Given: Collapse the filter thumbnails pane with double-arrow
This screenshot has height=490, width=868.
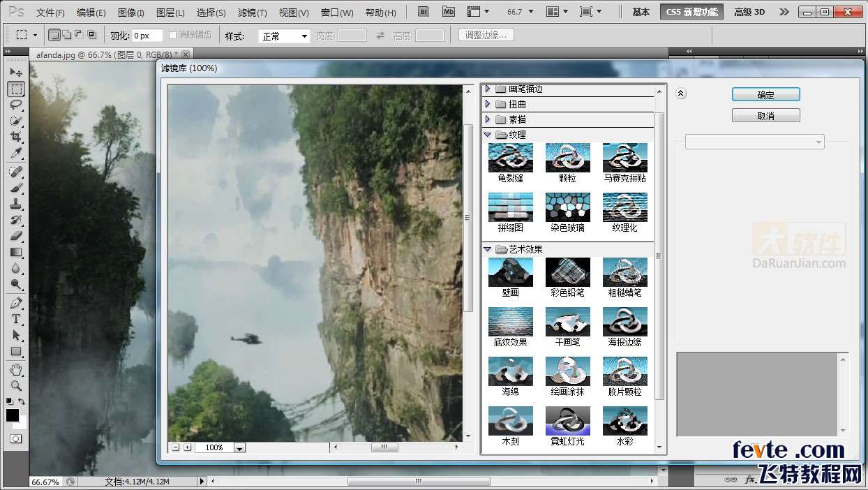Looking at the screenshot, I should (682, 94).
